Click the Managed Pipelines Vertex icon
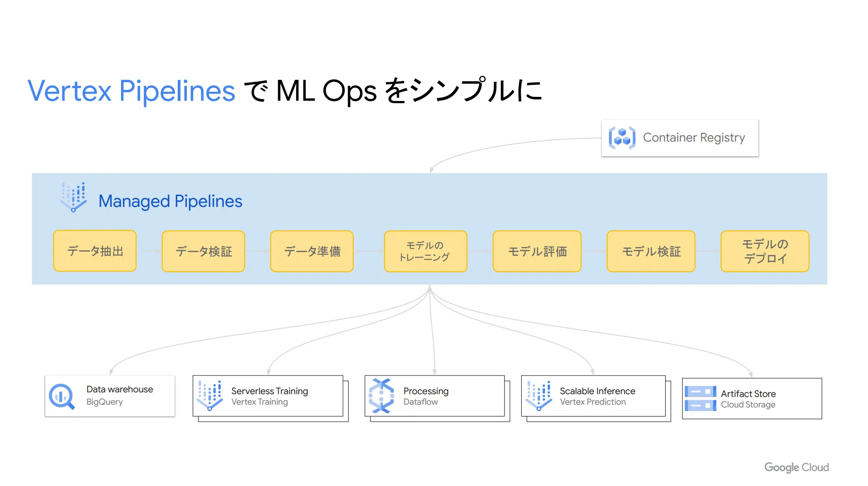The width and height of the screenshot is (868, 486). click(x=74, y=197)
